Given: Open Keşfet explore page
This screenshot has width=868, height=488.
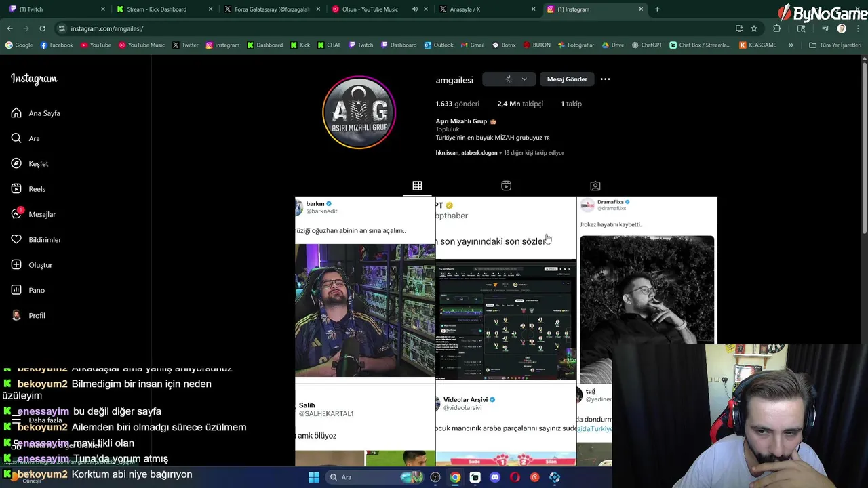Looking at the screenshot, I should click(x=30, y=163).
